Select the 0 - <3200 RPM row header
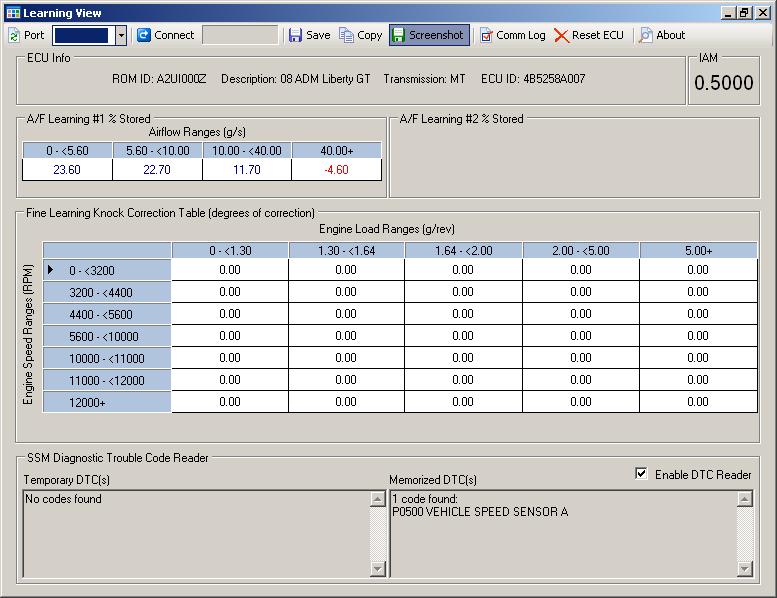Image resolution: width=777 pixels, height=598 pixels. [x=107, y=271]
